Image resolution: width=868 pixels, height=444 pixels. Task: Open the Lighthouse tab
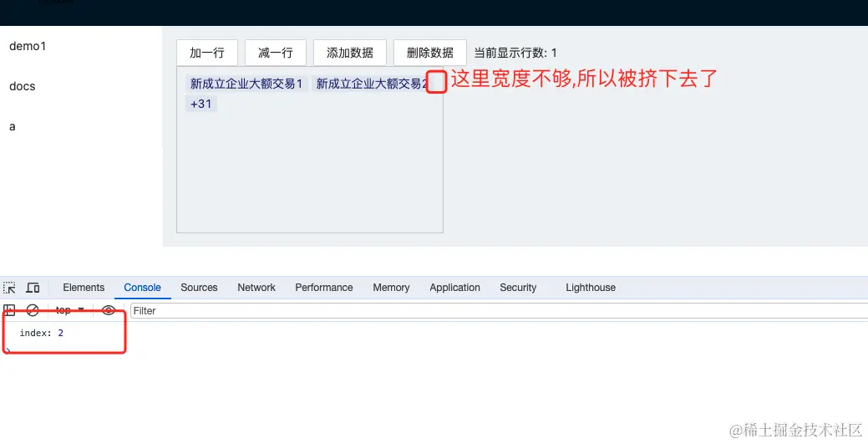(x=590, y=288)
